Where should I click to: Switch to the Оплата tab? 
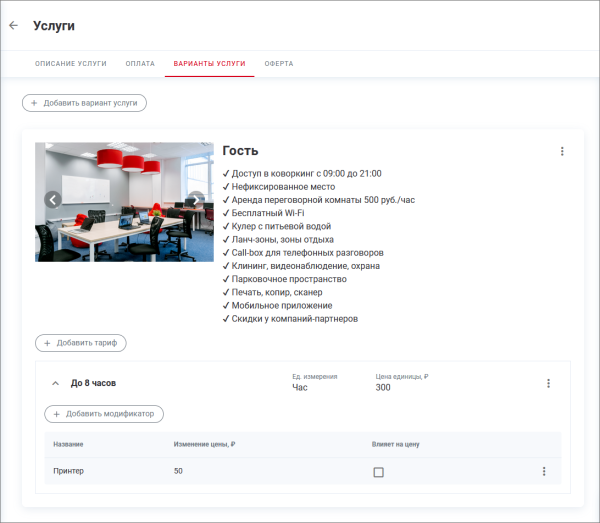coord(140,64)
